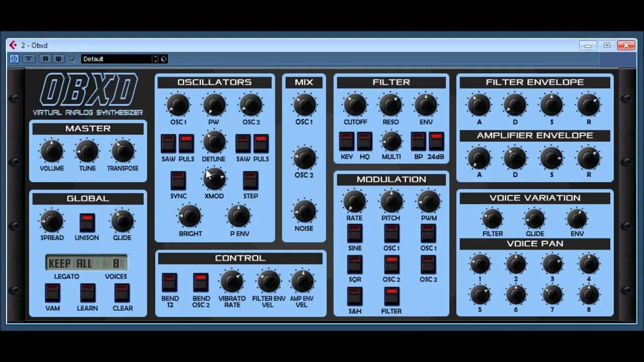Screen dimensions: 644x362
Task: Click the Filter MULTI knob
Action: click(x=391, y=141)
